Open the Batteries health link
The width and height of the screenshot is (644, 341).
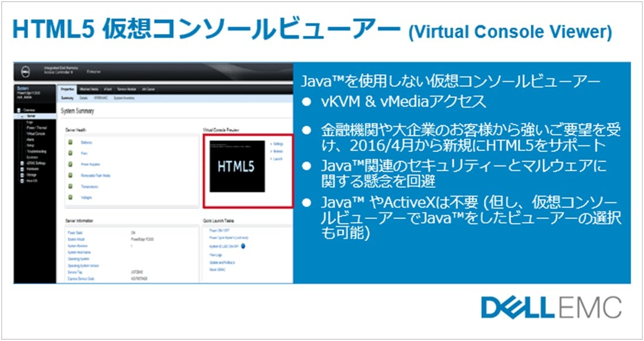click(x=87, y=143)
